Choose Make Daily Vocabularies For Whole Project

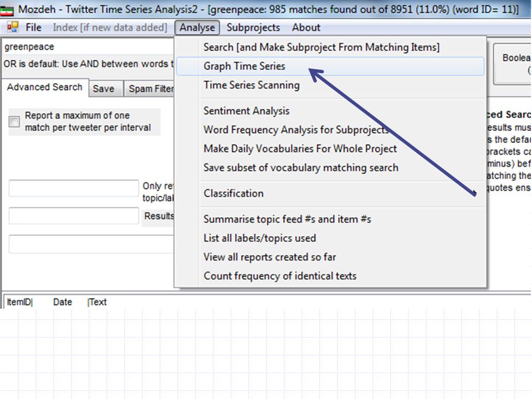pyautogui.click(x=330, y=149)
